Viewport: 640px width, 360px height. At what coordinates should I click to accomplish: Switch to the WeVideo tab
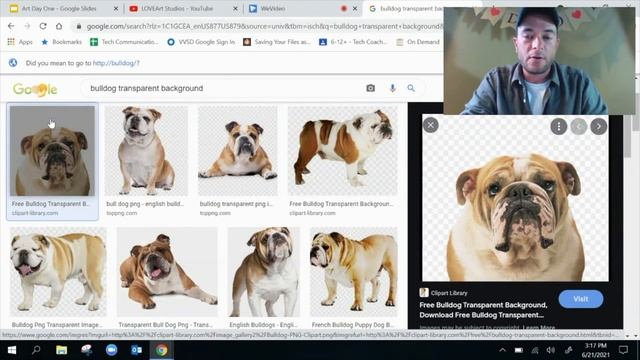click(273, 8)
